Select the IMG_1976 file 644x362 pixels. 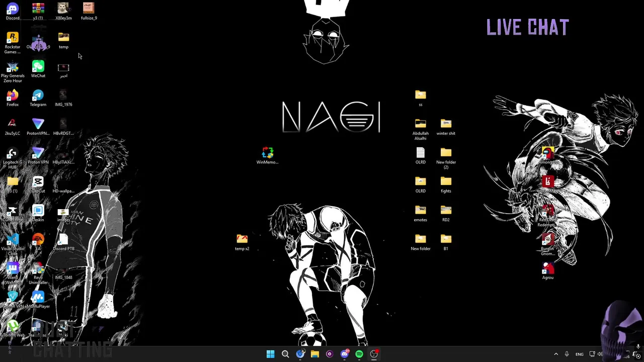(63, 98)
